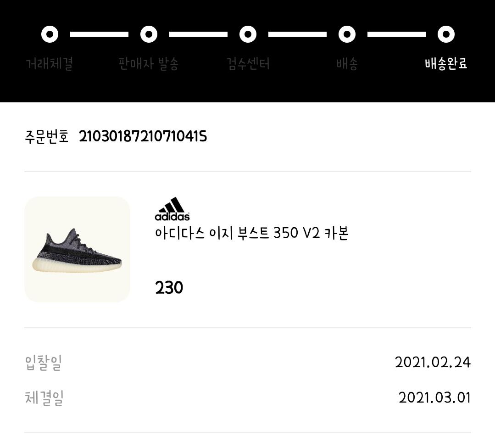Click the second progress step circle
495x448 pixels.
[149, 34]
